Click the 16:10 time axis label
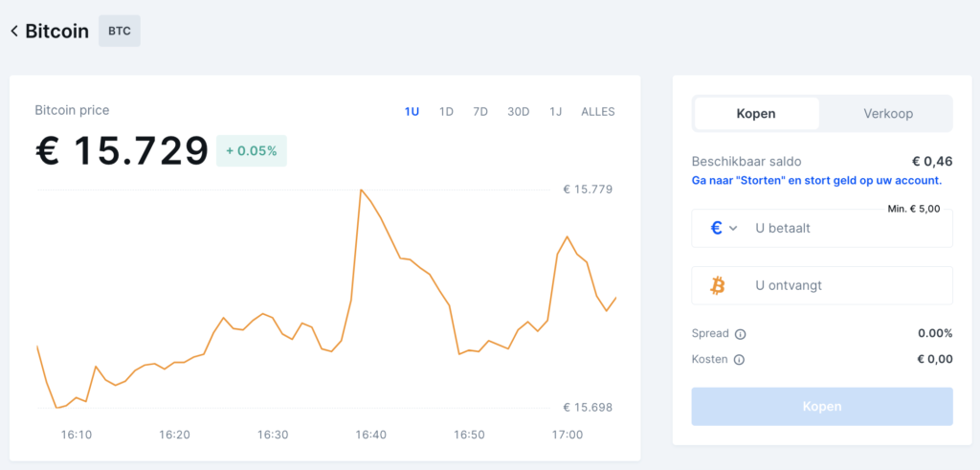 pyautogui.click(x=77, y=435)
